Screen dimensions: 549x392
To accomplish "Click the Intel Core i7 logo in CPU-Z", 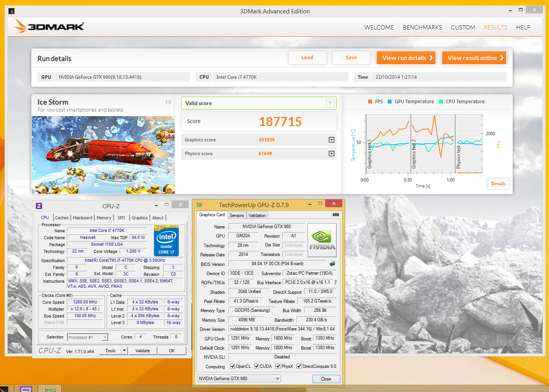I will (166, 241).
